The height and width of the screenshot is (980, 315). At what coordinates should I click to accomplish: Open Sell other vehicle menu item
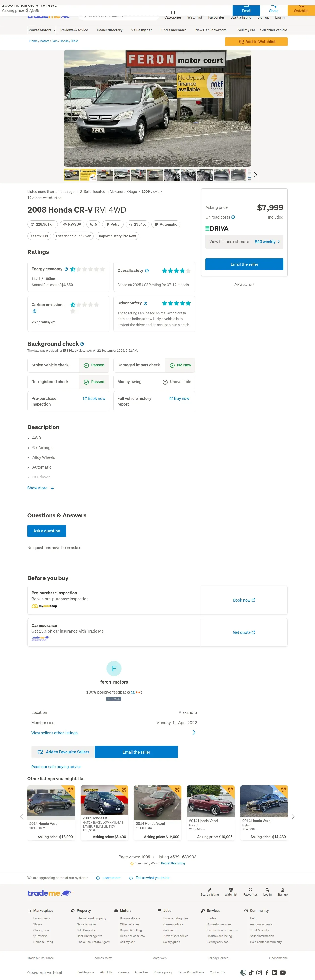(274, 30)
